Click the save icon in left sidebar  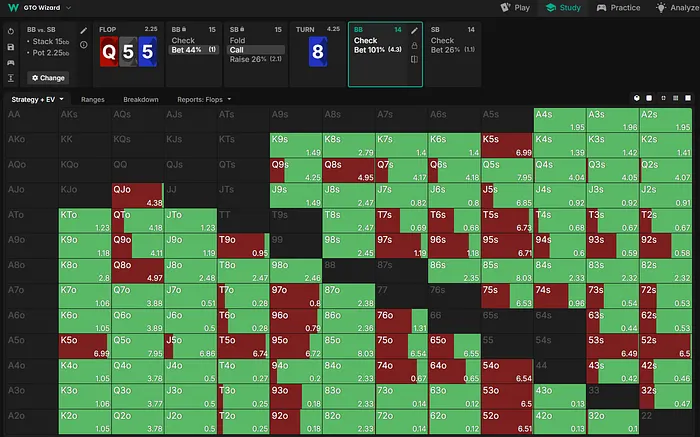pyautogui.click(x=10, y=46)
